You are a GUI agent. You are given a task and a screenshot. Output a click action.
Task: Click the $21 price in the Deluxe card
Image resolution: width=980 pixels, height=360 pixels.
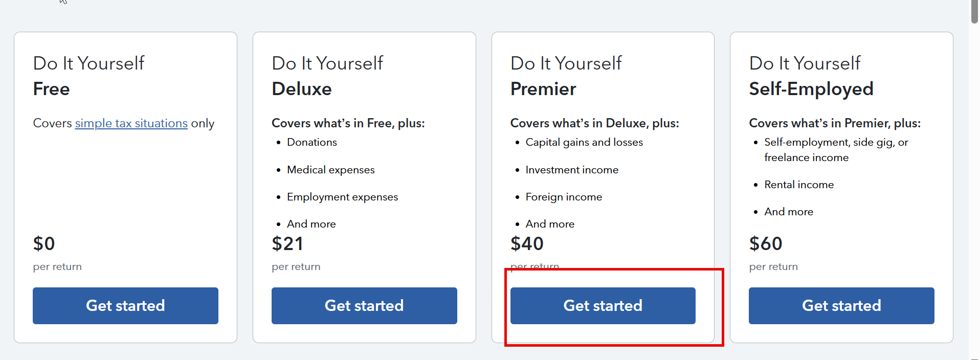coord(287,243)
